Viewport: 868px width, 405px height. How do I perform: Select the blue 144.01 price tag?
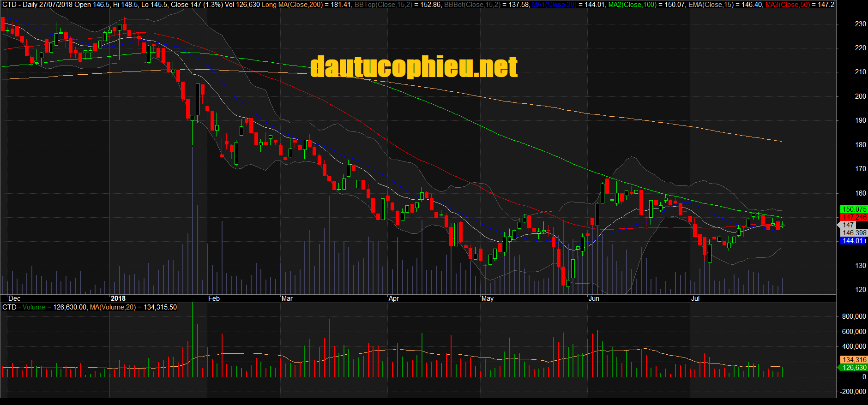(x=853, y=241)
